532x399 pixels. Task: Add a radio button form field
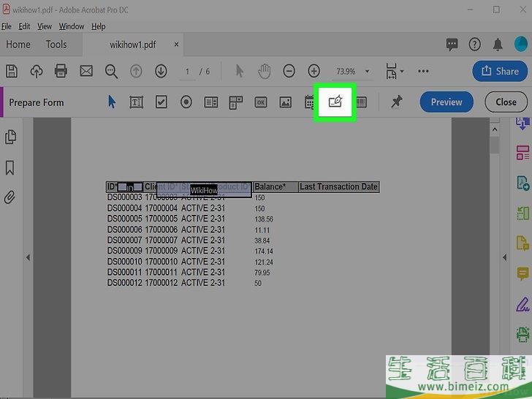[x=186, y=102]
